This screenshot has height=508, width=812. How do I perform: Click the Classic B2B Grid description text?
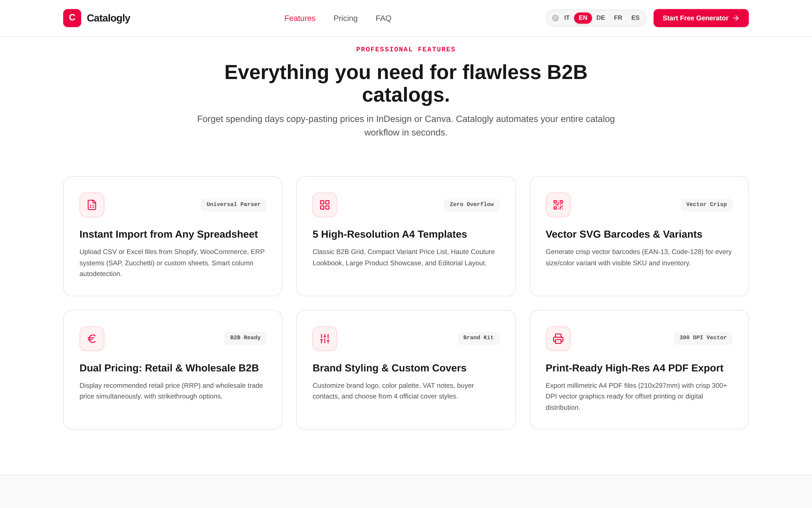point(404,257)
